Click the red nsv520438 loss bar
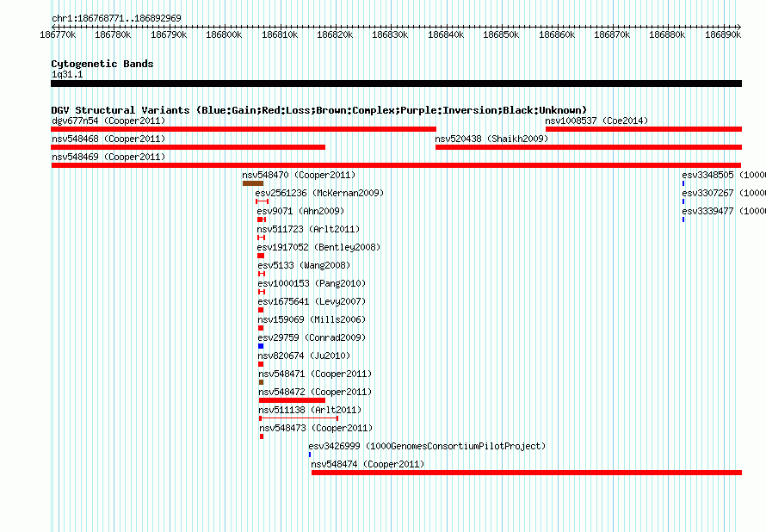This screenshot has width=766, height=532. pos(589,147)
